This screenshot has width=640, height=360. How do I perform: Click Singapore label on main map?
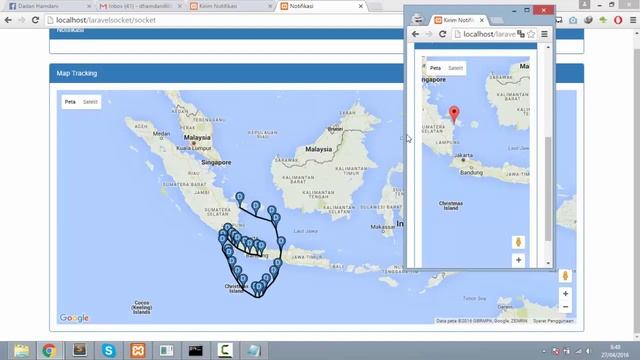click(x=216, y=162)
